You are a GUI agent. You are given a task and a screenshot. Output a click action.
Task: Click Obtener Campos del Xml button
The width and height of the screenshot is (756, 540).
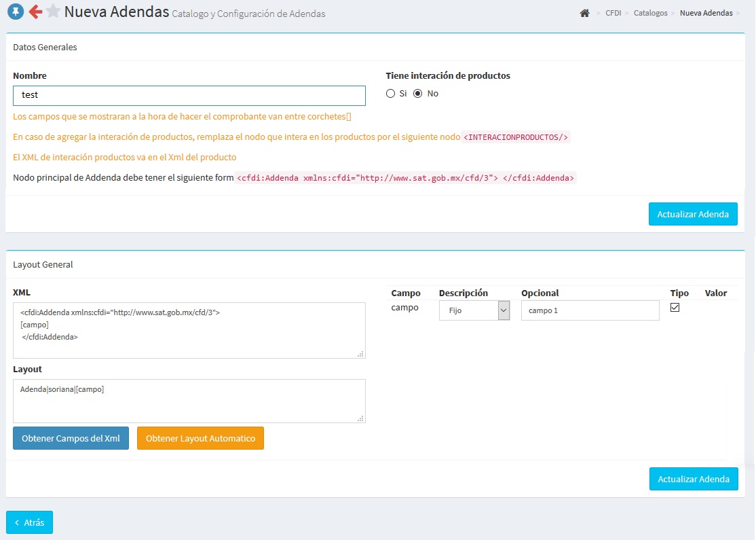[x=71, y=438]
